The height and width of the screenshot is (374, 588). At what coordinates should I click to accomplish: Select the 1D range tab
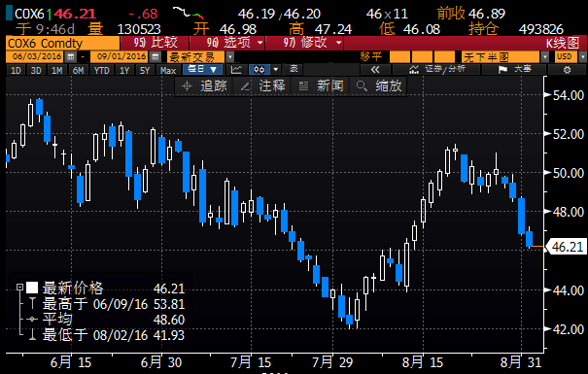point(17,70)
